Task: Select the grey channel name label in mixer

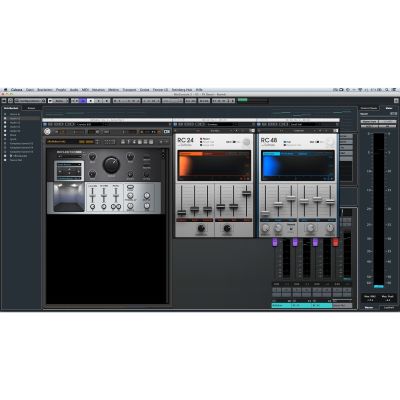Action: (x=342, y=305)
